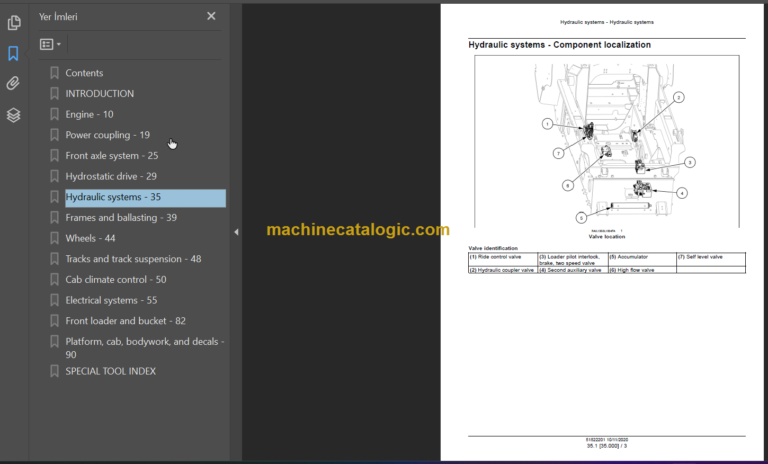The image size is (768, 464).
Task: Open Frames and ballasting - 39 bookmark
Action: coord(121,218)
